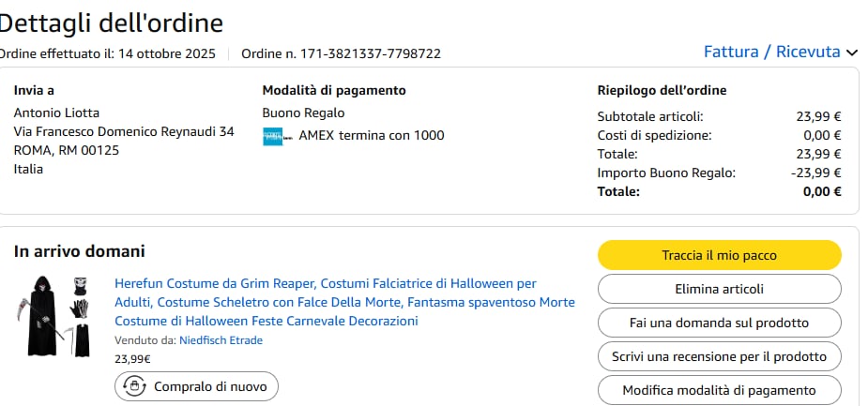Screen dimensions: 868x406
Task: Select Elimina articoli
Action: pyautogui.click(x=719, y=289)
